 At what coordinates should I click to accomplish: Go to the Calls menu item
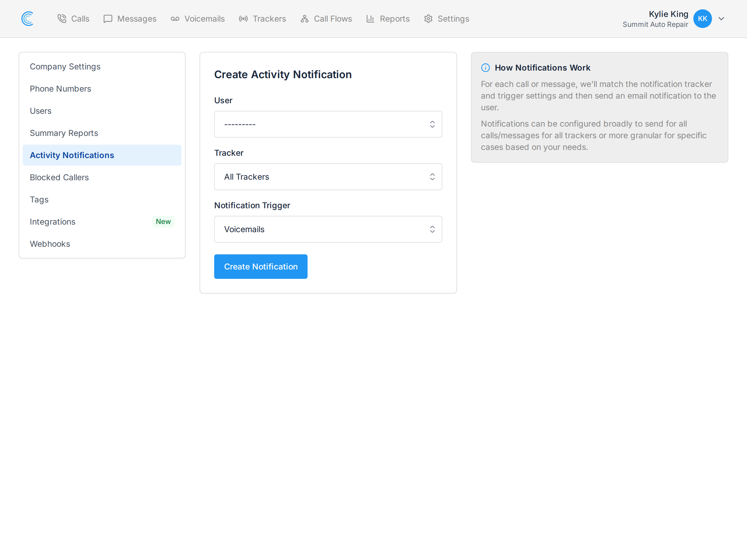pos(73,19)
